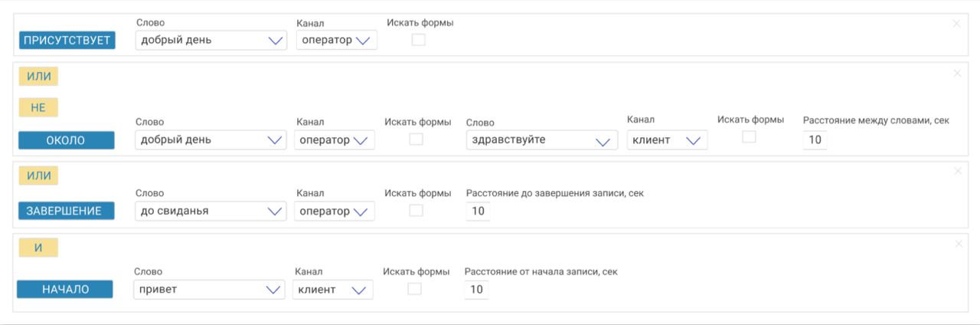Click the ОКОЛО condition button

(66, 140)
